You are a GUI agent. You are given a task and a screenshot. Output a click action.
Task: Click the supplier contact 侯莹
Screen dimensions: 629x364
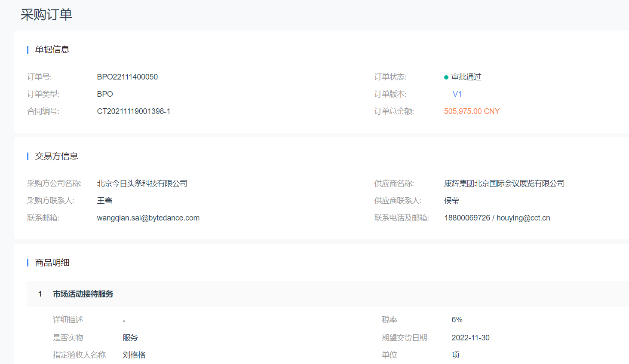point(452,201)
